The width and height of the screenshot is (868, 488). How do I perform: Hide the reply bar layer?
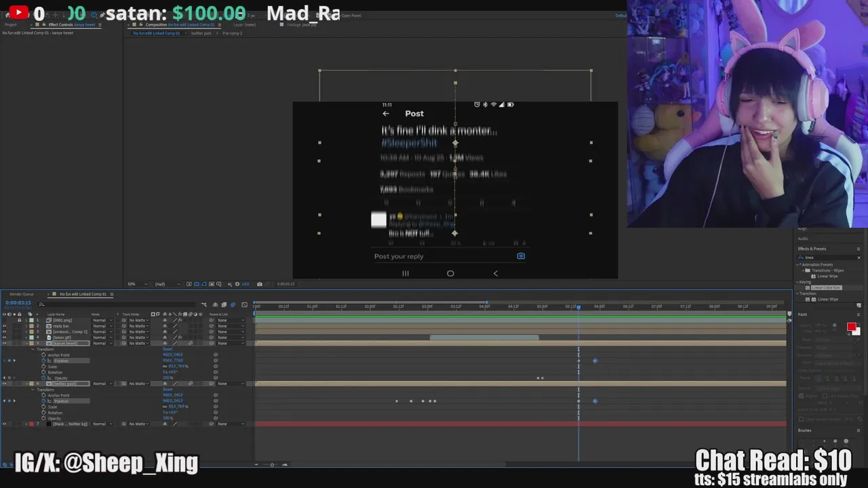point(4,326)
